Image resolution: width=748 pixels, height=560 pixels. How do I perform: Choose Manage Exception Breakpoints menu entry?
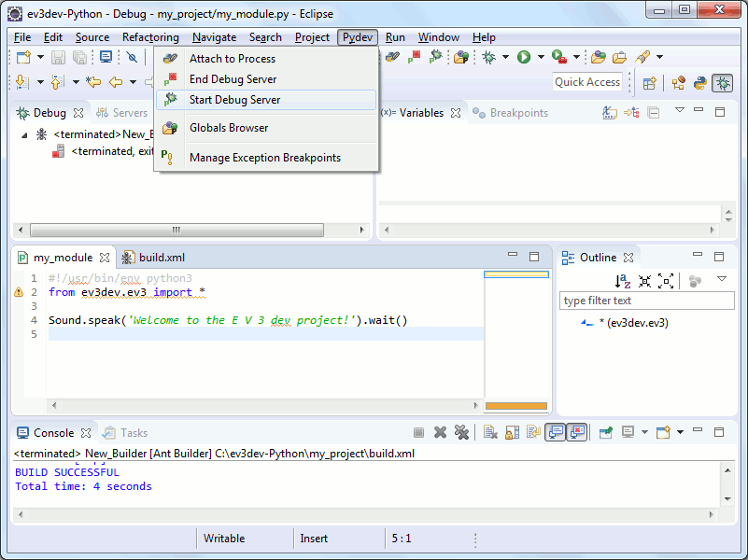pyautogui.click(x=266, y=158)
